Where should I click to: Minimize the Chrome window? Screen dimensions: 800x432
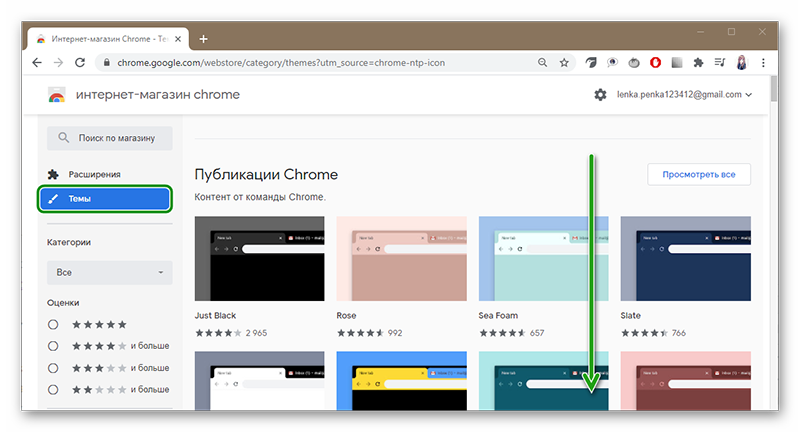pos(701,32)
